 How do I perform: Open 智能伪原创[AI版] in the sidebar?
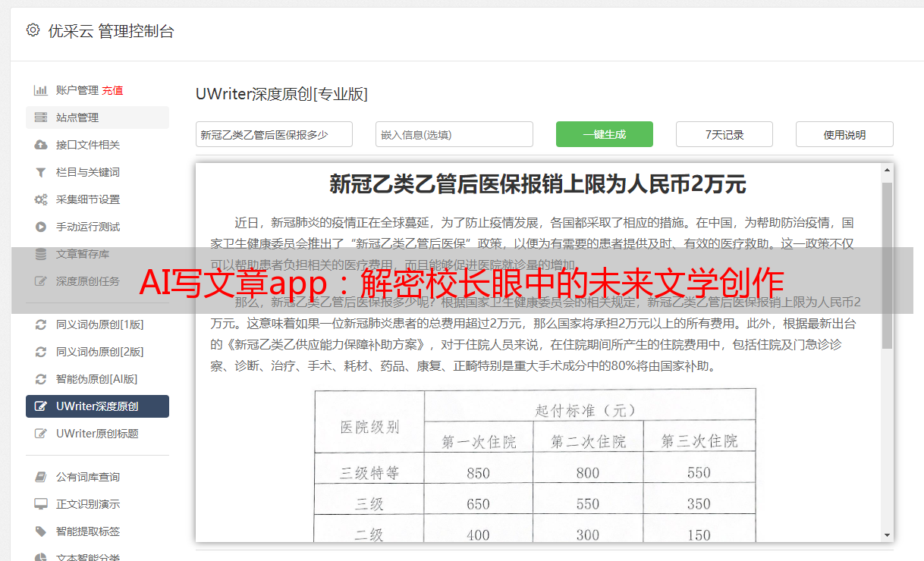(x=96, y=379)
